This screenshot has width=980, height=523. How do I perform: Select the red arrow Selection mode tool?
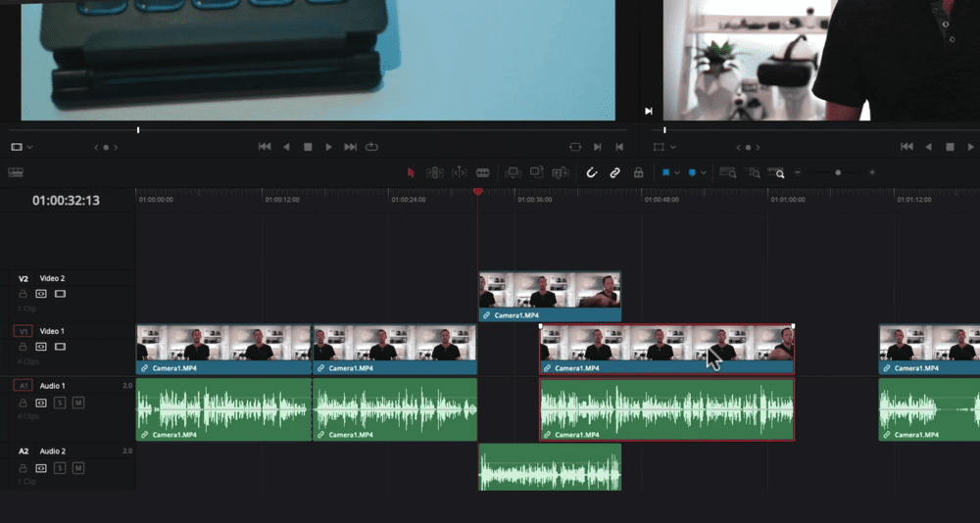(411, 172)
